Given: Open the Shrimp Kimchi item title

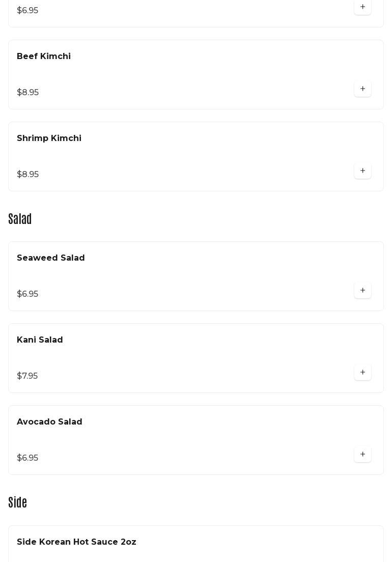Looking at the screenshot, I should (x=49, y=138).
